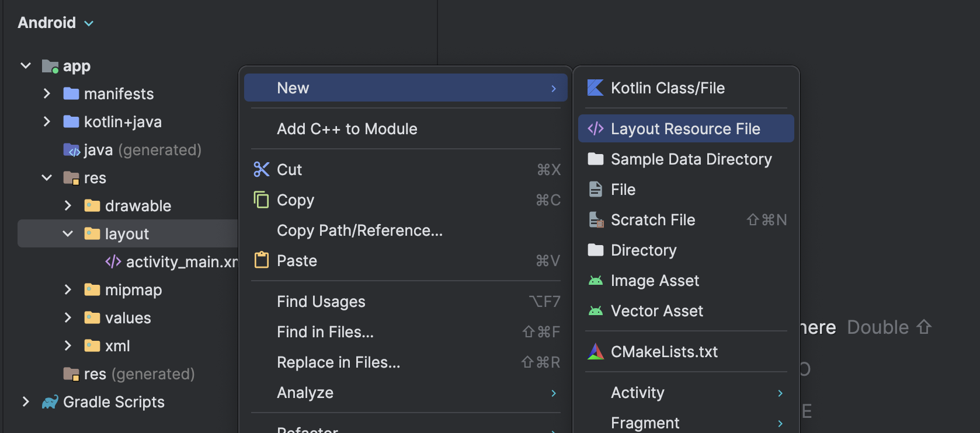The height and width of the screenshot is (433, 980).
Task: Choose Find Usages
Action: (406, 301)
